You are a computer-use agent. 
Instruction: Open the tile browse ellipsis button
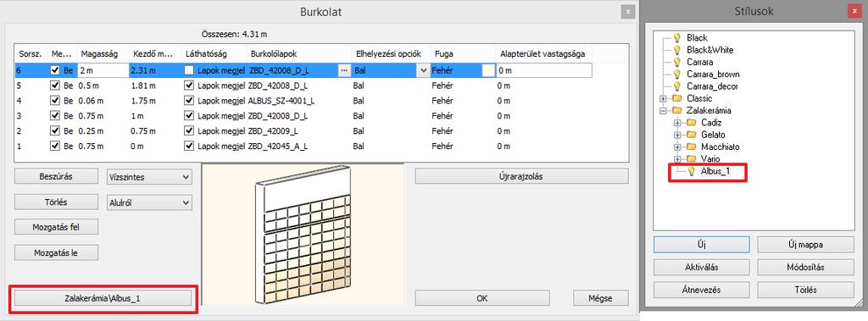pyautogui.click(x=344, y=70)
